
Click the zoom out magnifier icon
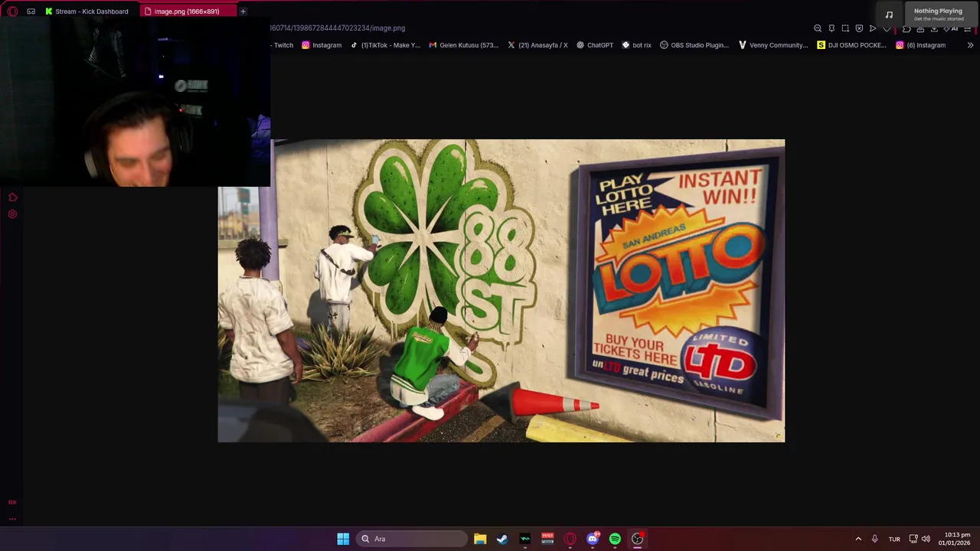818,28
